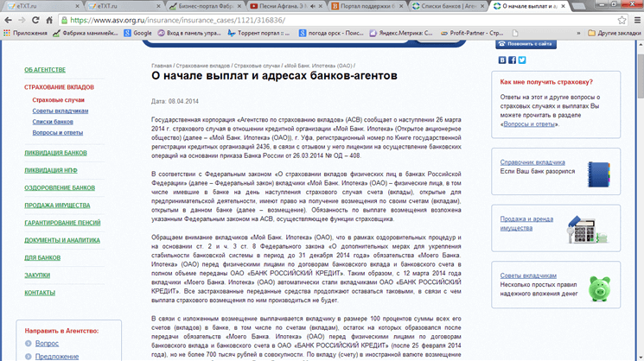
Task: Share the page on Facebook icon
Action: pyautogui.click(x=512, y=60)
